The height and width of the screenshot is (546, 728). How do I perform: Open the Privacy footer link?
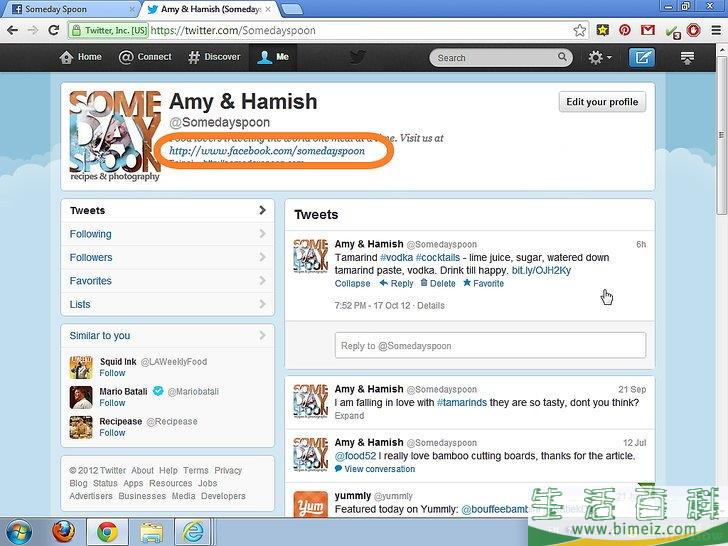tap(228, 470)
